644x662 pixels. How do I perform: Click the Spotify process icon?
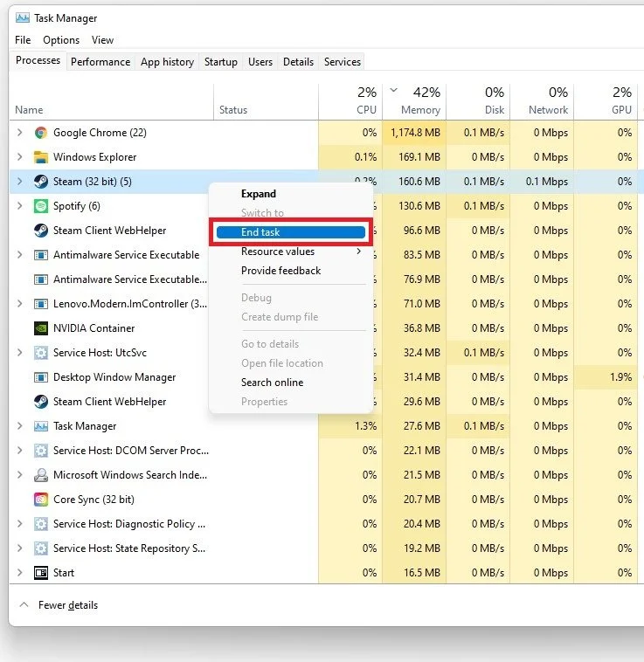[41, 206]
